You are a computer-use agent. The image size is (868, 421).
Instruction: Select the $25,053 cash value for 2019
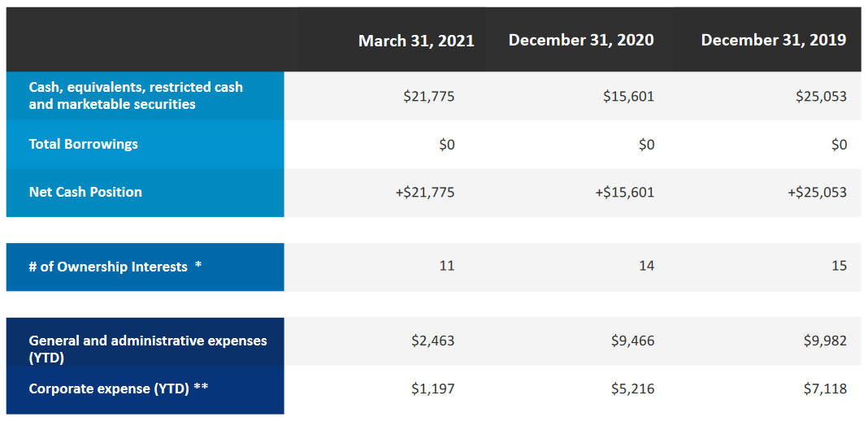(821, 96)
